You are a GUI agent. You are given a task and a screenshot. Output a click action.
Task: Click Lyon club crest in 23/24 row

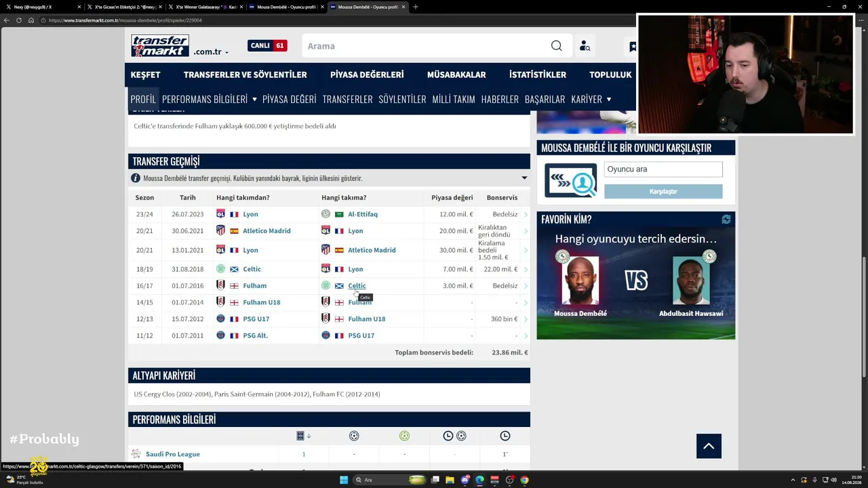(220, 214)
